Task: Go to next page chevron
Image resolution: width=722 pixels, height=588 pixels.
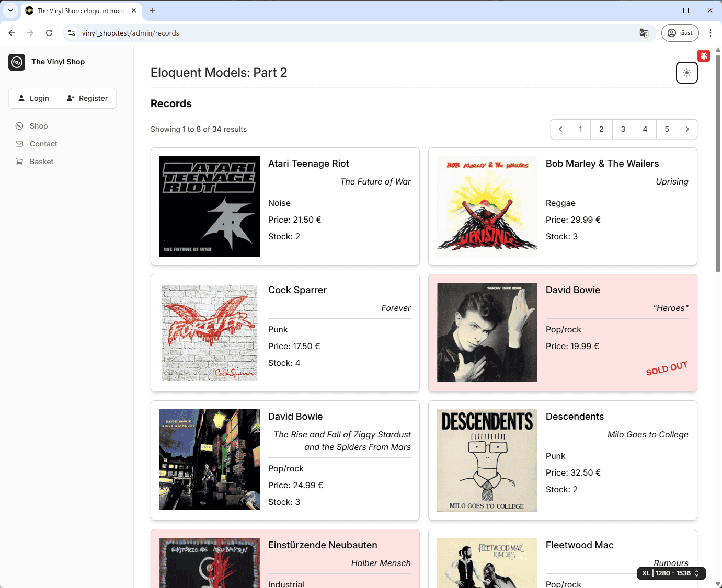Action: pyautogui.click(x=687, y=129)
